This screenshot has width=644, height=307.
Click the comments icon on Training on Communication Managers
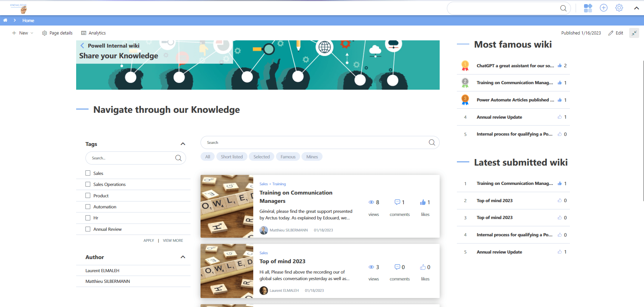(x=397, y=202)
